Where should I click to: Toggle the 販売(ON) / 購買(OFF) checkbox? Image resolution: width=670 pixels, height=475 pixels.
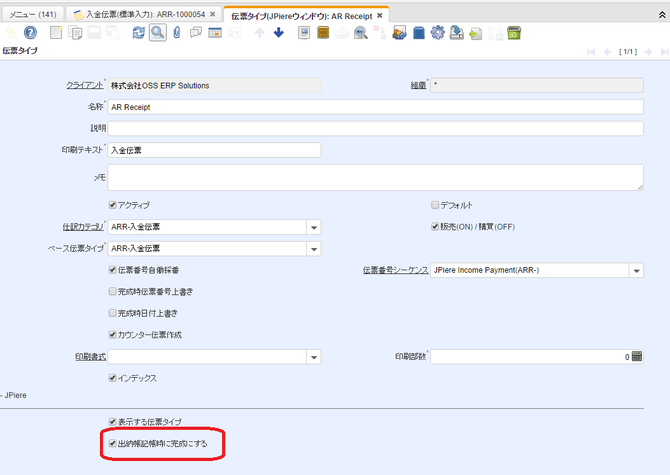coord(435,226)
